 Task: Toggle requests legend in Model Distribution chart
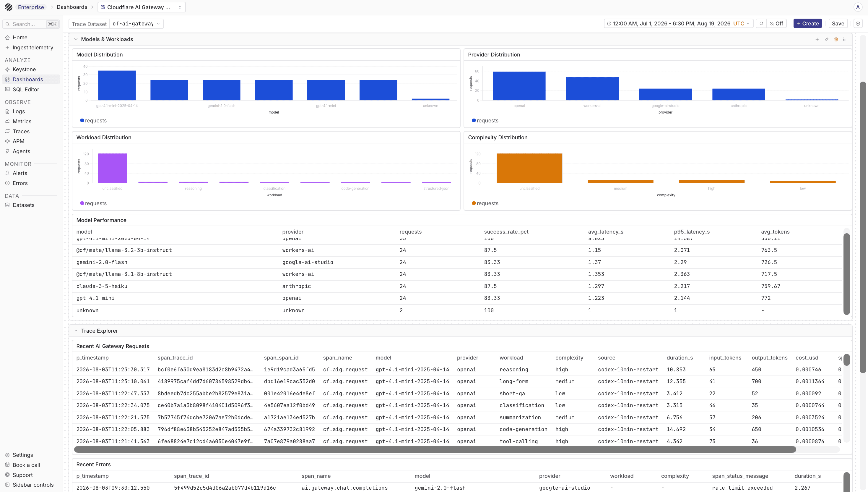tap(93, 121)
